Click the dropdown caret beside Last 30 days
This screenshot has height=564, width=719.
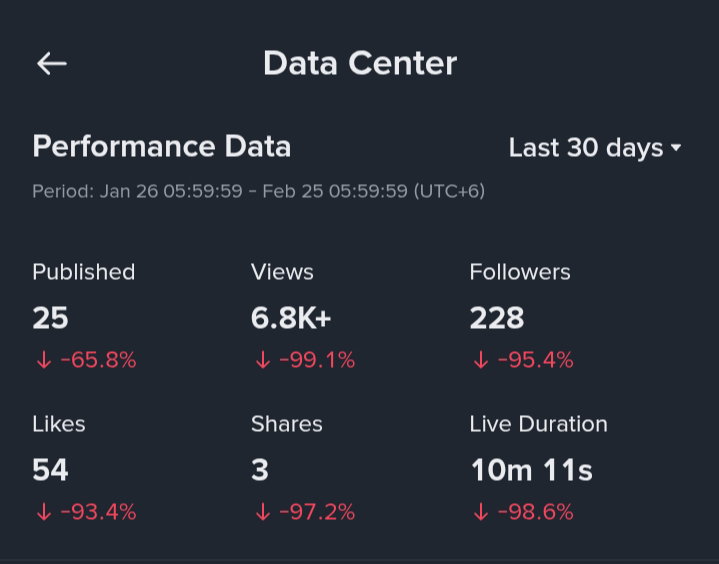[677, 148]
